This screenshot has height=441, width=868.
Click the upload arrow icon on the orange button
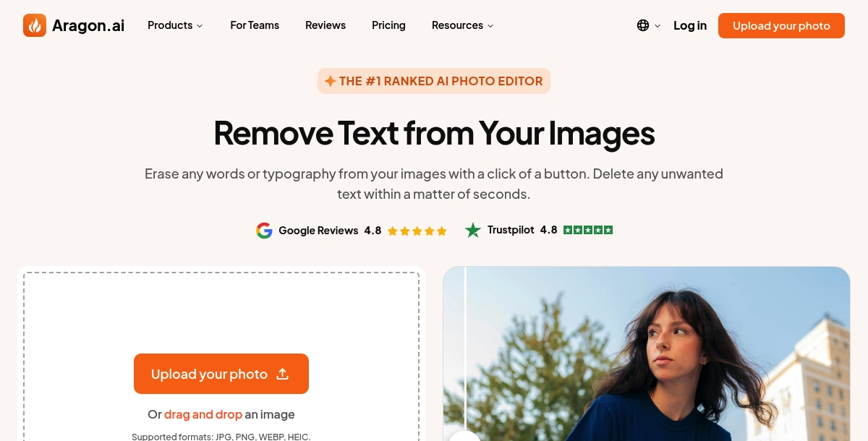pyautogui.click(x=282, y=374)
